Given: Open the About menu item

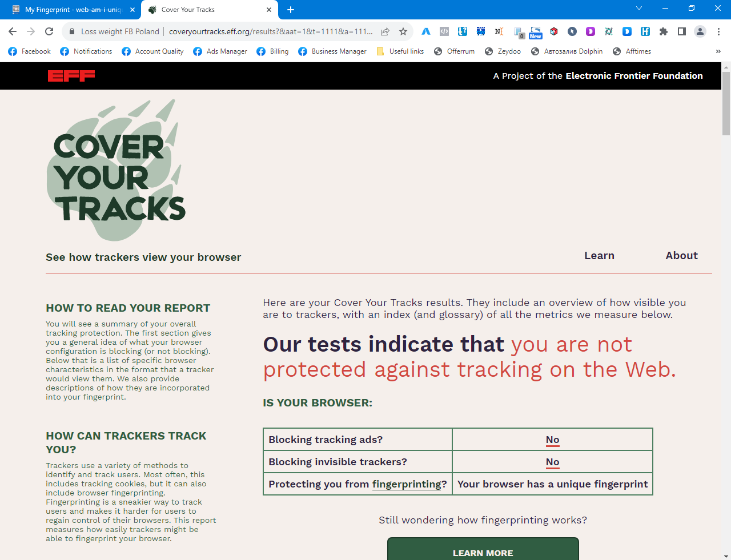Looking at the screenshot, I should [681, 256].
